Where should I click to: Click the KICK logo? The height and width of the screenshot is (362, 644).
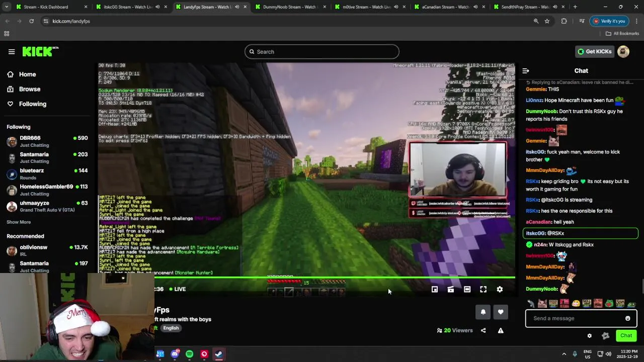(x=40, y=51)
